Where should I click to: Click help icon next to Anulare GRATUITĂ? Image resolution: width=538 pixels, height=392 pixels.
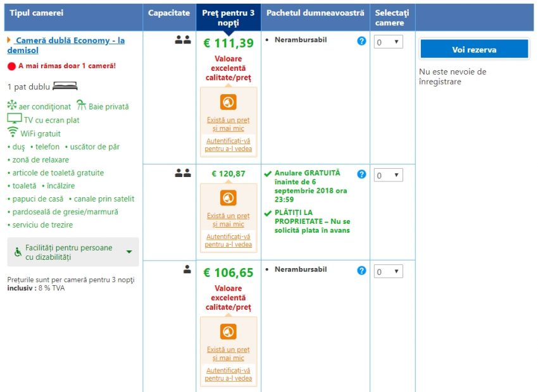click(361, 175)
